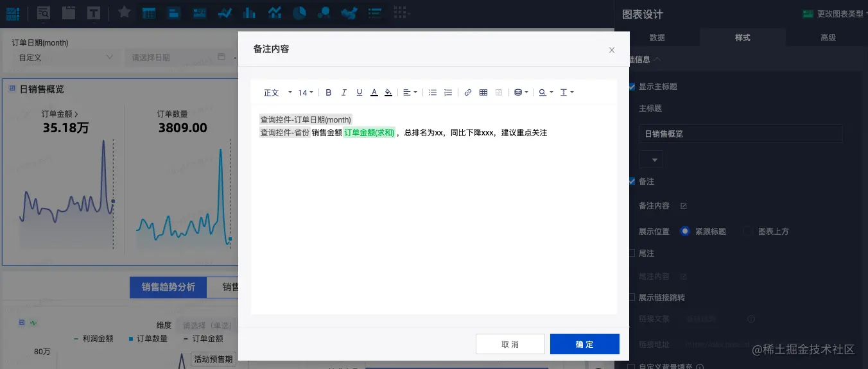The width and height of the screenshot is (868, 369).
Task: Add a tab container from top toolbar
Action: point(68,12)
